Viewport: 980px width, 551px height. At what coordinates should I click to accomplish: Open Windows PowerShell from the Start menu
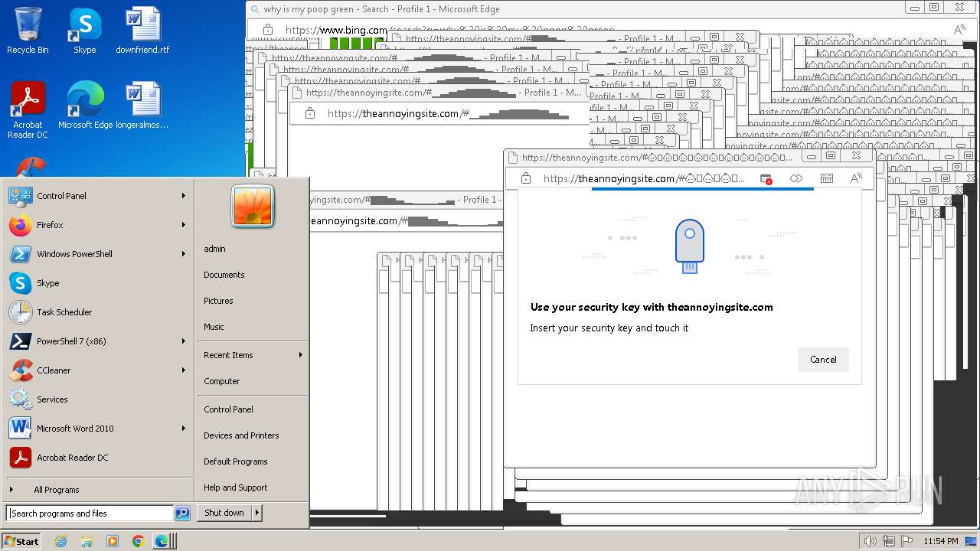click(97, 254)
